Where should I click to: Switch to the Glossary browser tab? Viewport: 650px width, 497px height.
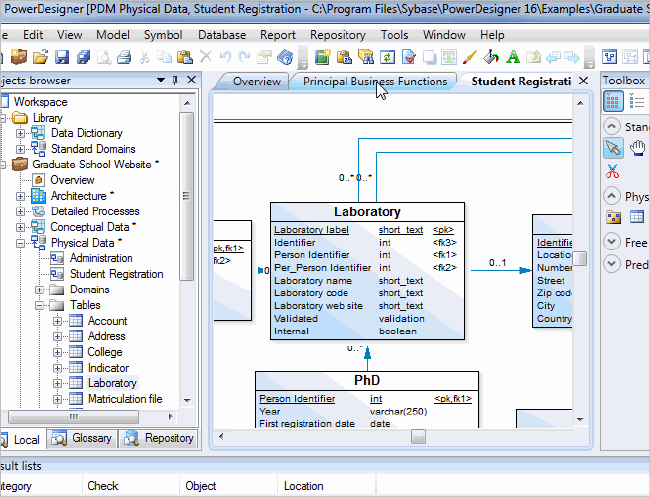[83, 438]
